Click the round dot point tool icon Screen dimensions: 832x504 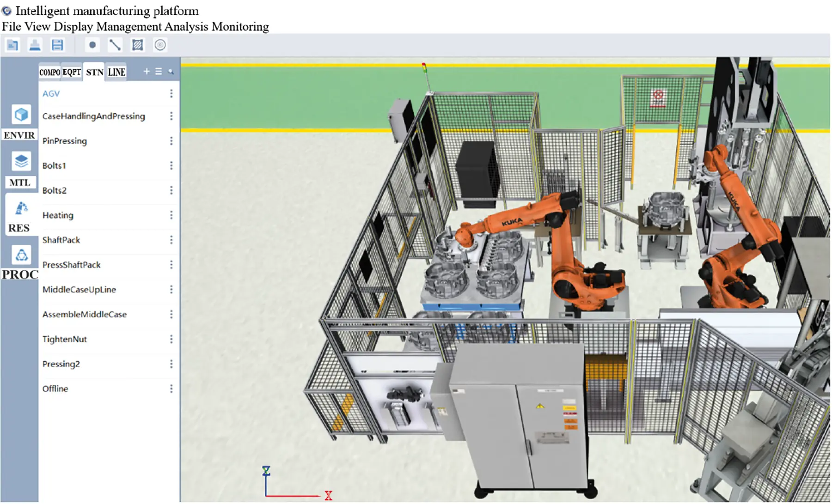(x=92, y=44)
